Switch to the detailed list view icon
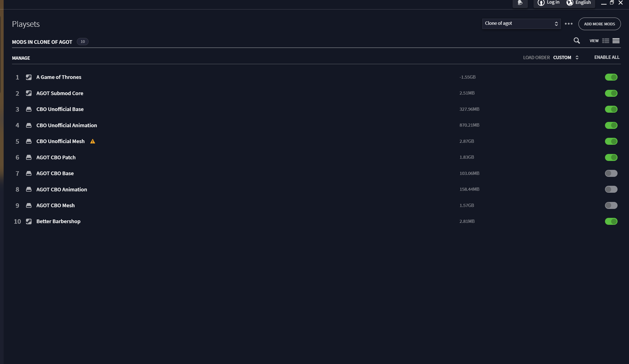The width and height of the screenshot is (629, 364). [606, 41]
